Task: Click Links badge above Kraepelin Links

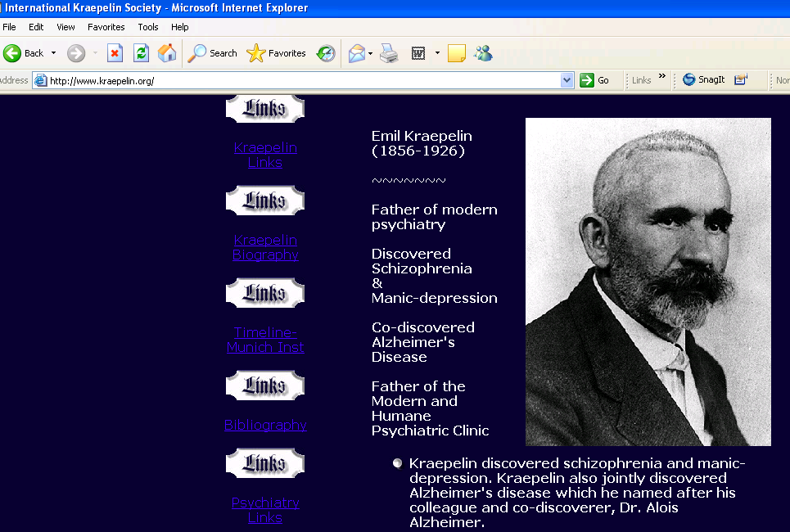Action: (265, 108)
